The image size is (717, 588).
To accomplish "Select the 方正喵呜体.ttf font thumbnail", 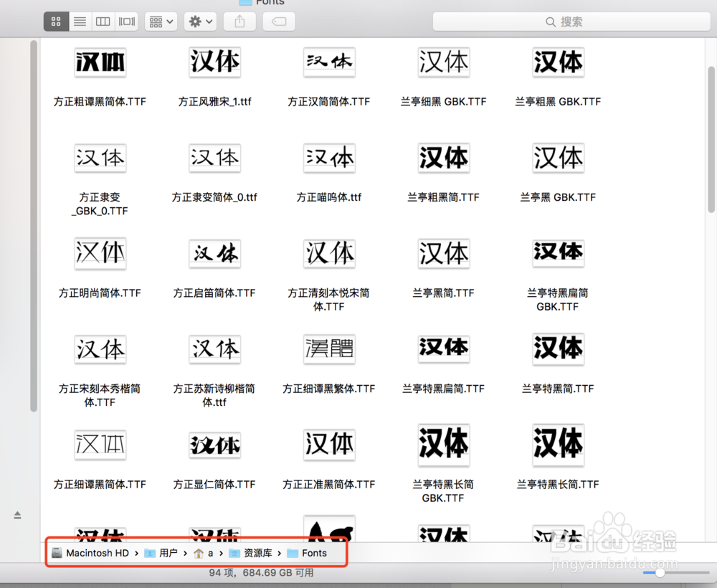I will tap(329, 158).
